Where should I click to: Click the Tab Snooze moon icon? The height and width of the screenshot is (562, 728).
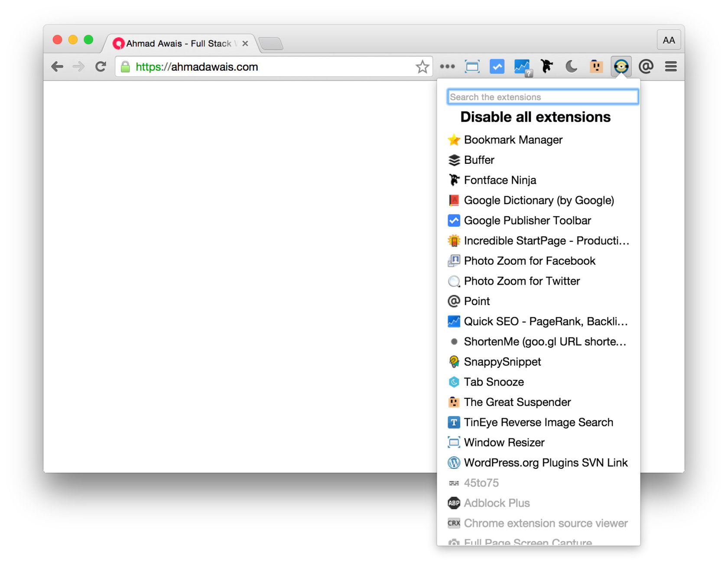pyautogui.click(x=571, y=66)
